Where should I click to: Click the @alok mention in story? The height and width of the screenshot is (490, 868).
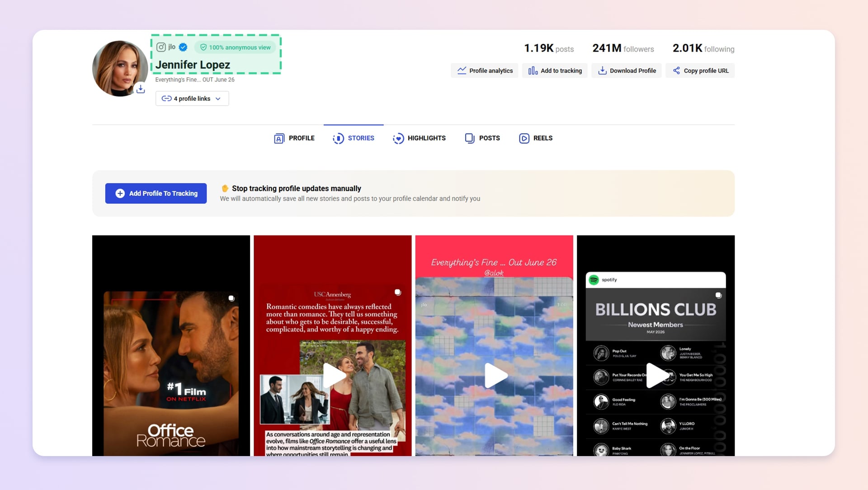tap(494, 273)
